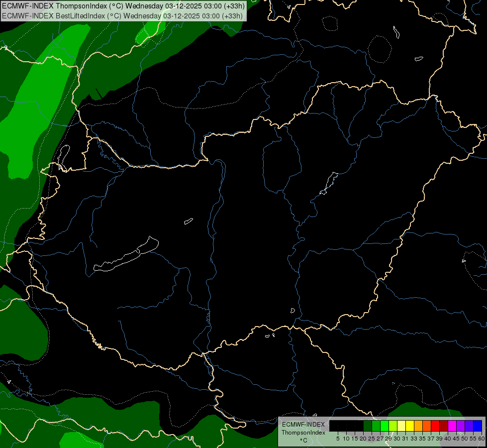Click the large elongated lake outline

point(126,254)
